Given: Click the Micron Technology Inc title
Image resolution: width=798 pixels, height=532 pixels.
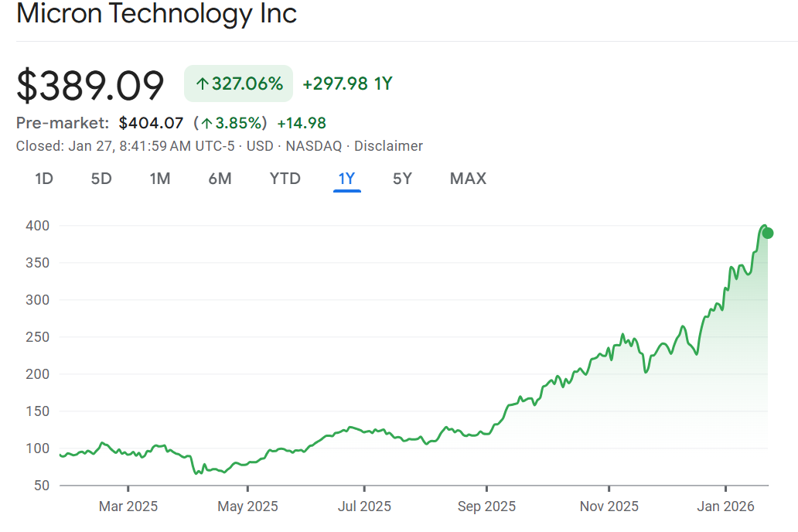Looking at the screenshot, I should (x=157, y=14).
